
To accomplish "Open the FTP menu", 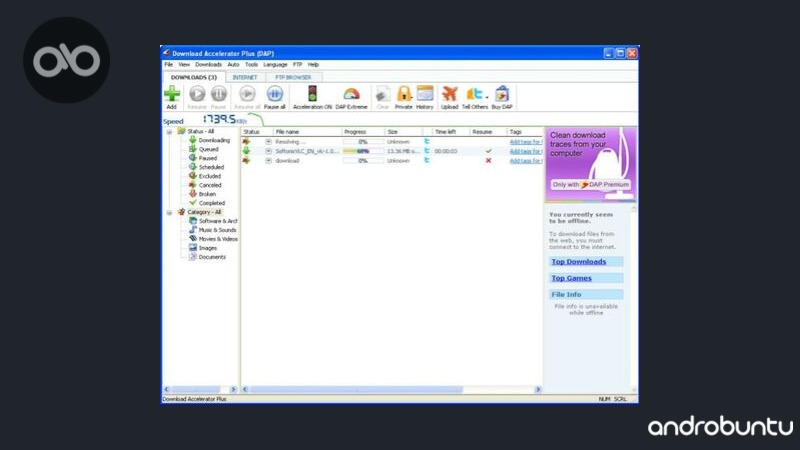I will 297,65.
